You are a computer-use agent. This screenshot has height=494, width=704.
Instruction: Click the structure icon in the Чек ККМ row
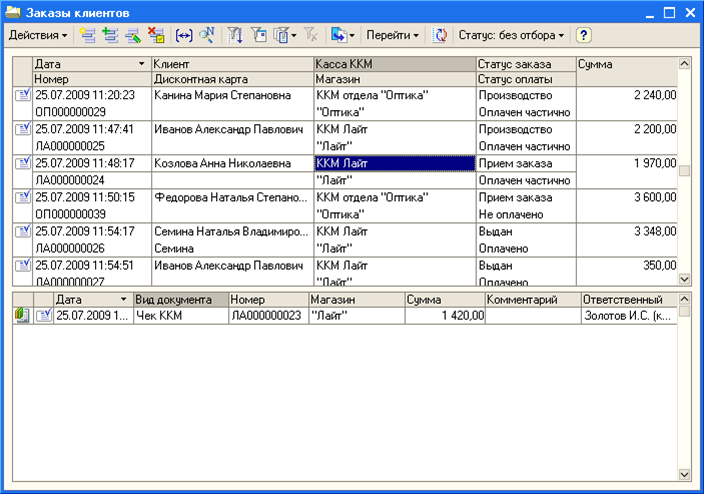(x=22, y=315)
